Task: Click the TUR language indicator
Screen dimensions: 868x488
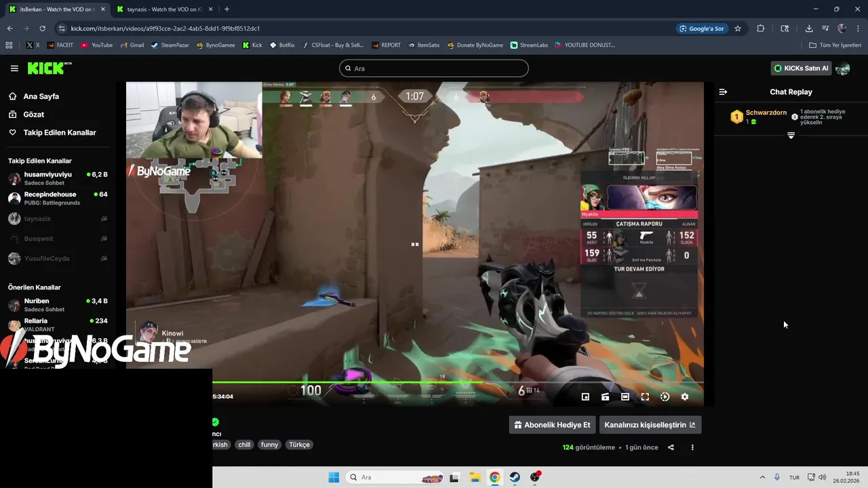Action: [x=794, y=478]
